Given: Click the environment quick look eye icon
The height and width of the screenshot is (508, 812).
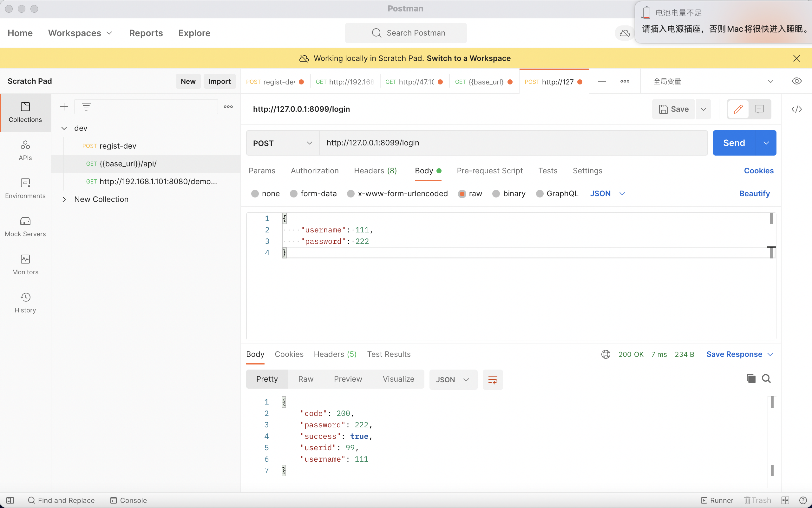Looking at the screenshot, I should (x=796, y=81).
